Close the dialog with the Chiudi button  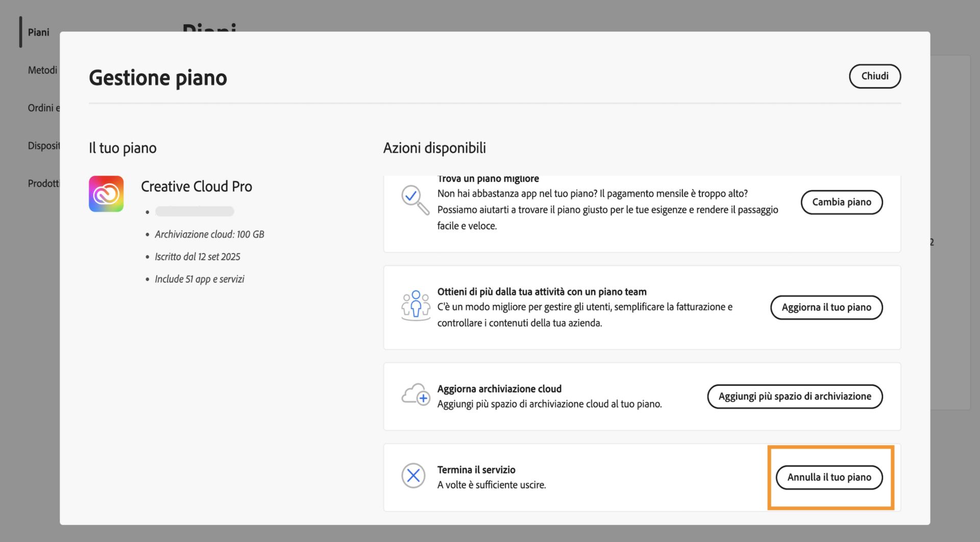(875, 76)
